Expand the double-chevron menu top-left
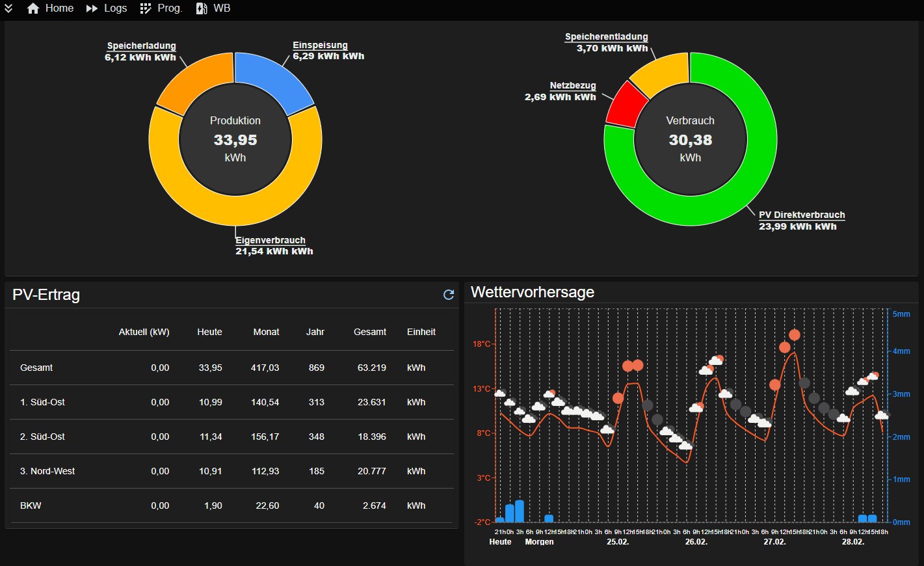 click(x=8, y=8)
